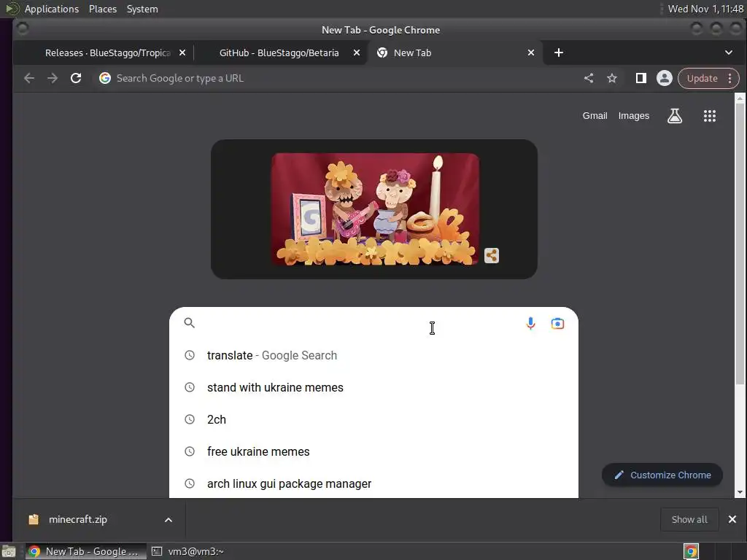The width and height of the screenshot is (747, 560).
Task: Open the Applications menu
Action: [52, 9]
